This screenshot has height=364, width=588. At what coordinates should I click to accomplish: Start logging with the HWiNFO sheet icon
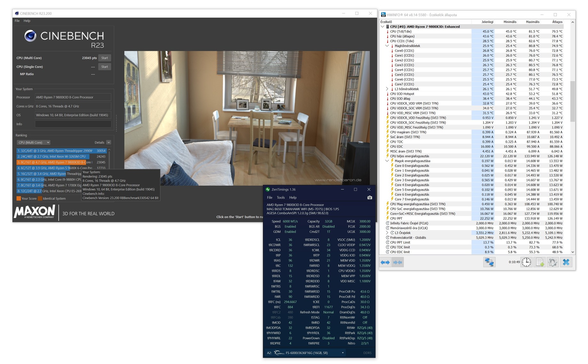pos(540,262)
